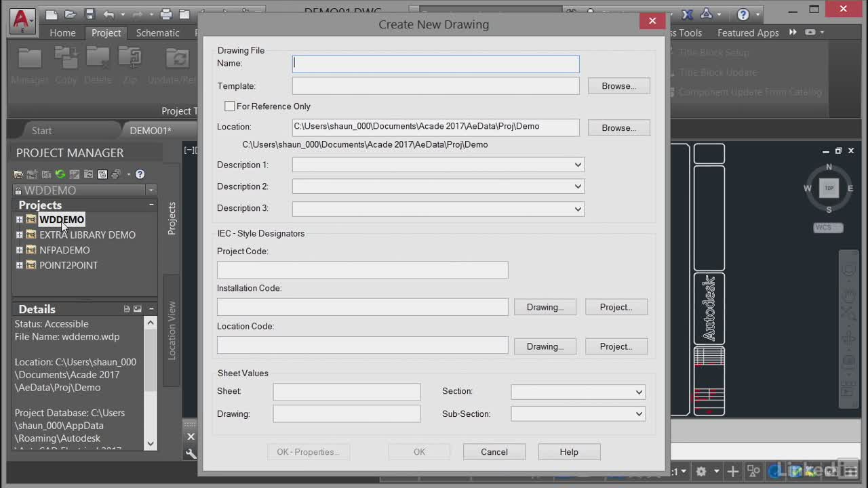Click the Autodesk Exchange X icon

[x=688, y=14]
